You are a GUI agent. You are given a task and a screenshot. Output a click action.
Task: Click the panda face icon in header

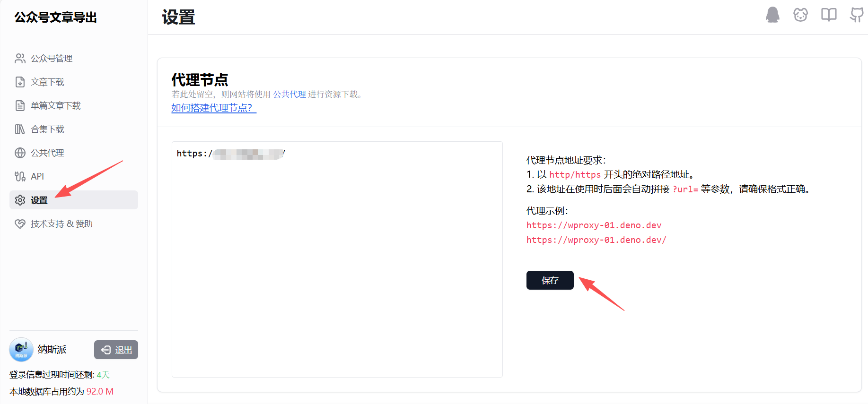(x=800, y=15)
